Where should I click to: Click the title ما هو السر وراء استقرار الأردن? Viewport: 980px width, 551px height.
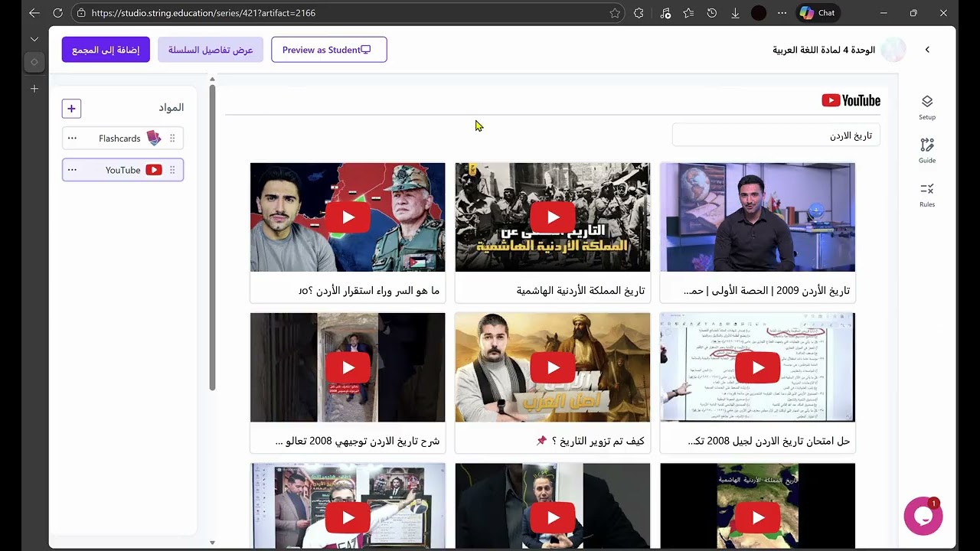(369, 291)
